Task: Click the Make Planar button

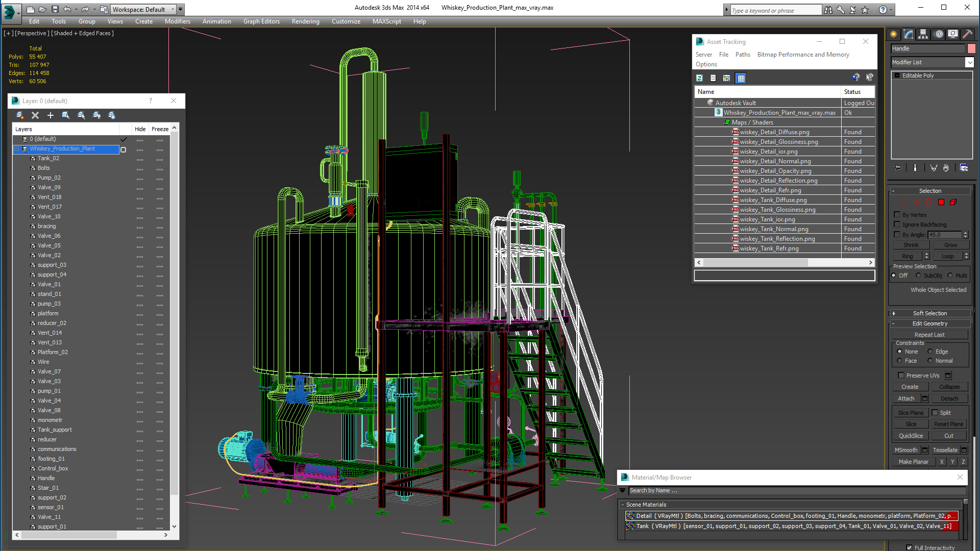Action: tap(913, 462)
